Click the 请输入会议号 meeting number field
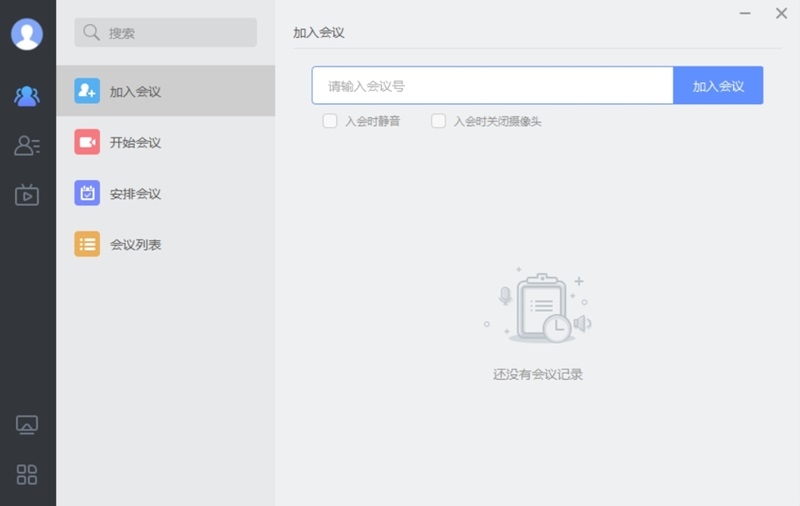The image size is (800, 506). click(x=492, y=86)
